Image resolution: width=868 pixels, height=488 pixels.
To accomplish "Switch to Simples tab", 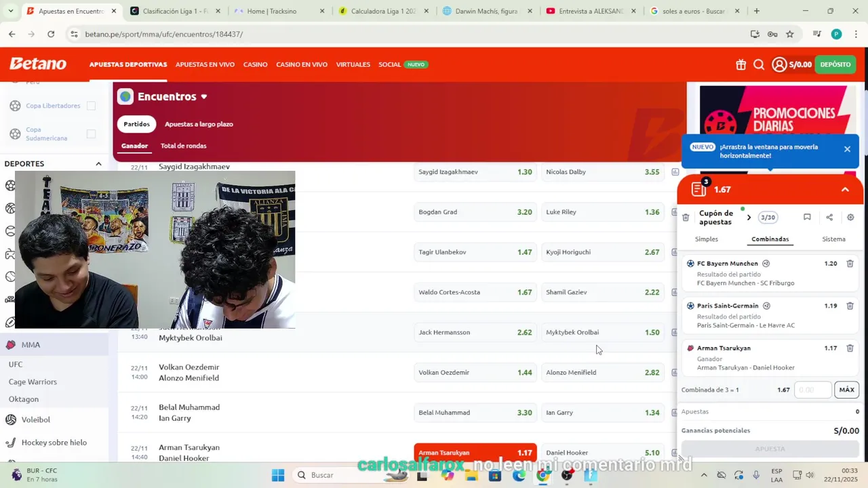I will [707, 239].
